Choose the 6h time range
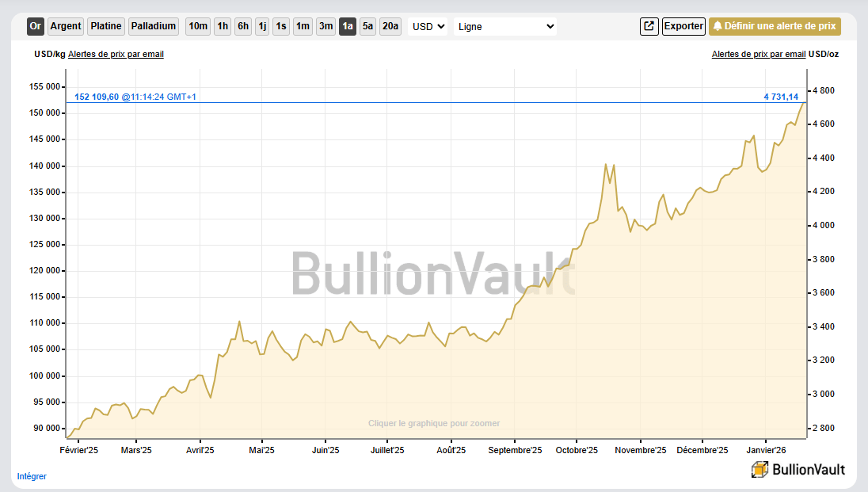The width and height of the screenshot is (868, 492). tap(243, 26)
